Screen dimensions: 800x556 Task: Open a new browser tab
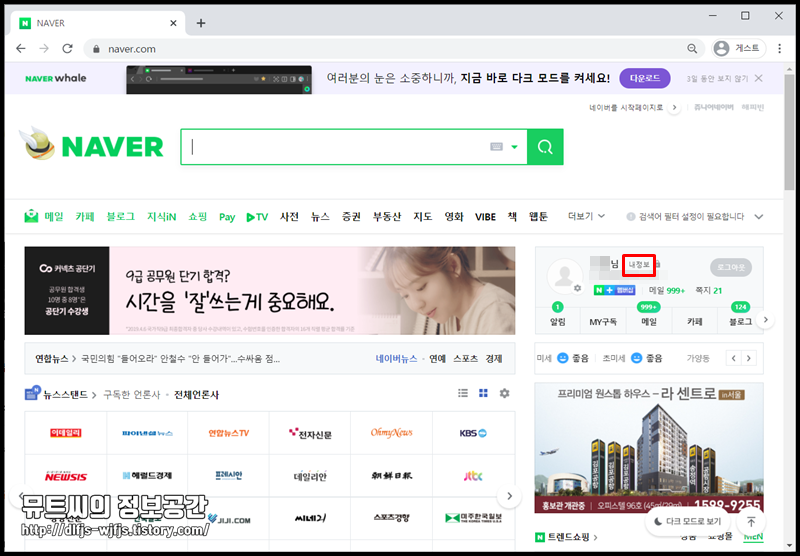(201, 23)
